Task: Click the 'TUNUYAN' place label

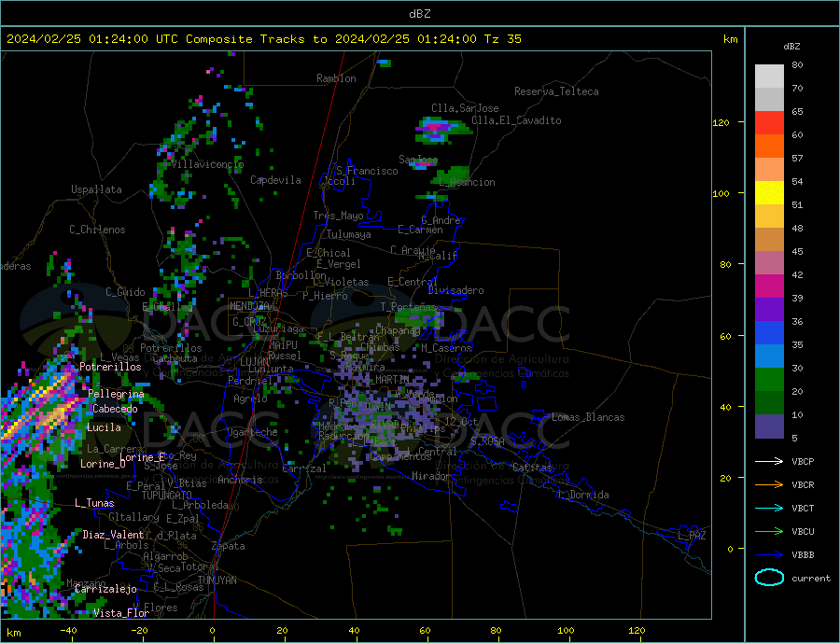Action: click(x=217, y=580)
